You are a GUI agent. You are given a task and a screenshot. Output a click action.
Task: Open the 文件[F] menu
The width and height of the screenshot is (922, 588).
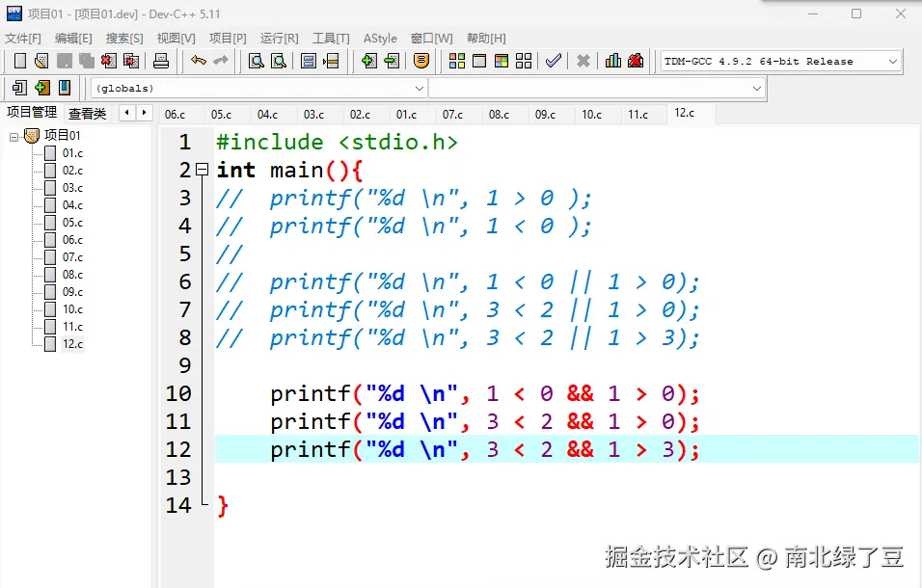tap(23, 39)
